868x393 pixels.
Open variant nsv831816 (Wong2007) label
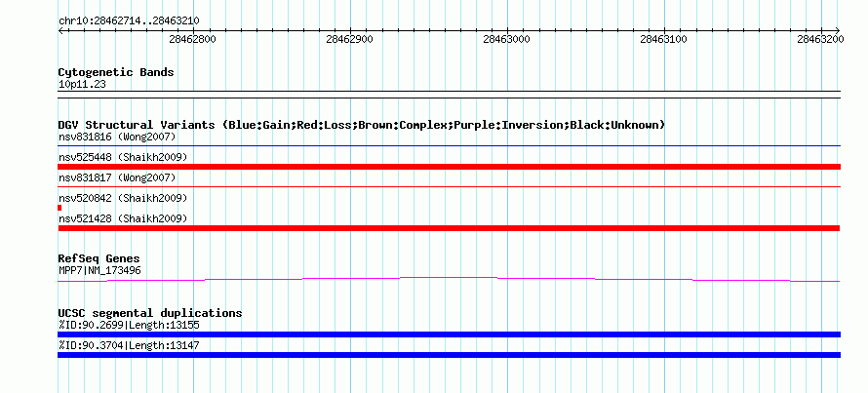(117, 137)
